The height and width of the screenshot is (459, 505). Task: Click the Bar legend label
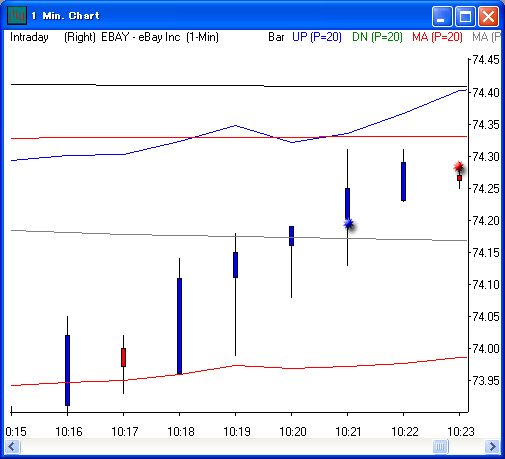276,37
